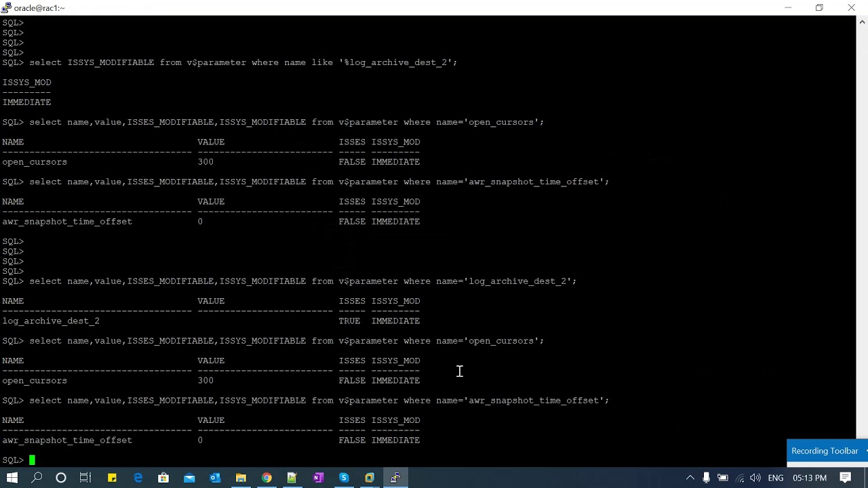Switch to Google Chrome on the taskbar
868x488 pixels.
click(x=267, y=478)
